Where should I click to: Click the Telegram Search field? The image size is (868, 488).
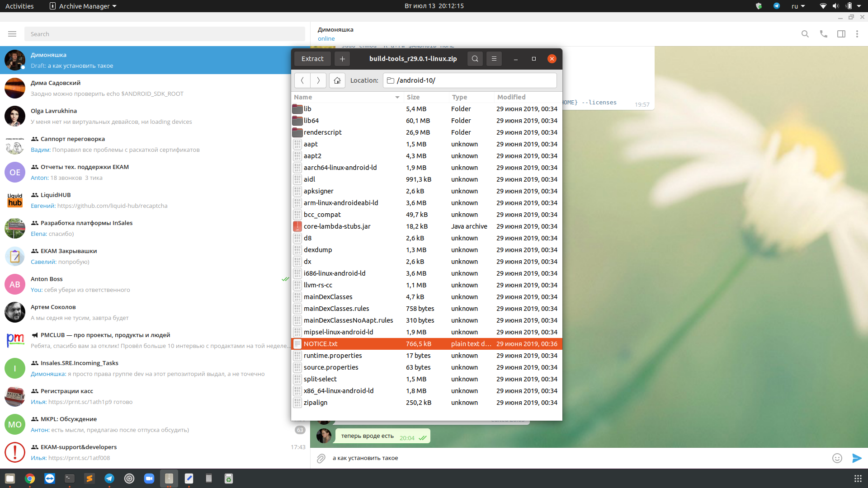click(x=165, y=34)
